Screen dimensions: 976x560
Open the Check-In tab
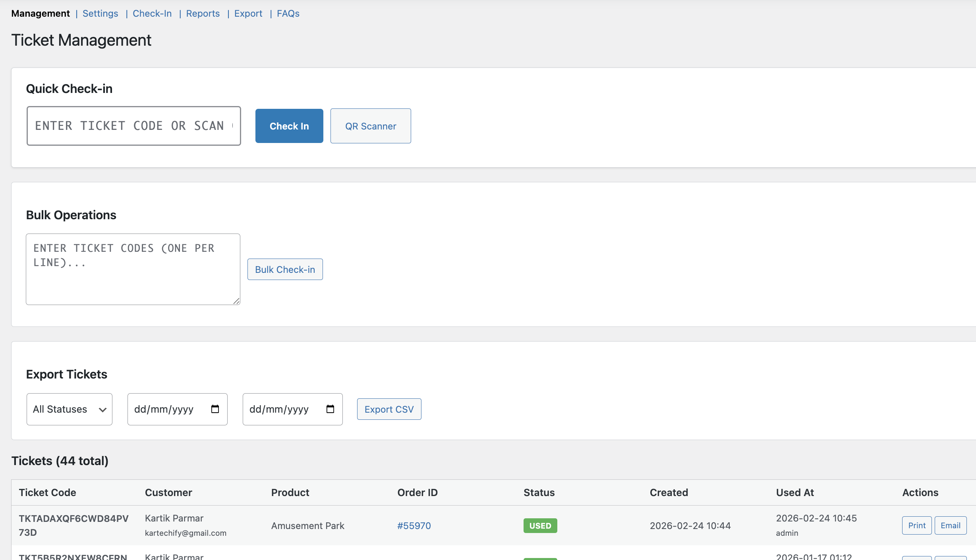(x=152, y=14)
